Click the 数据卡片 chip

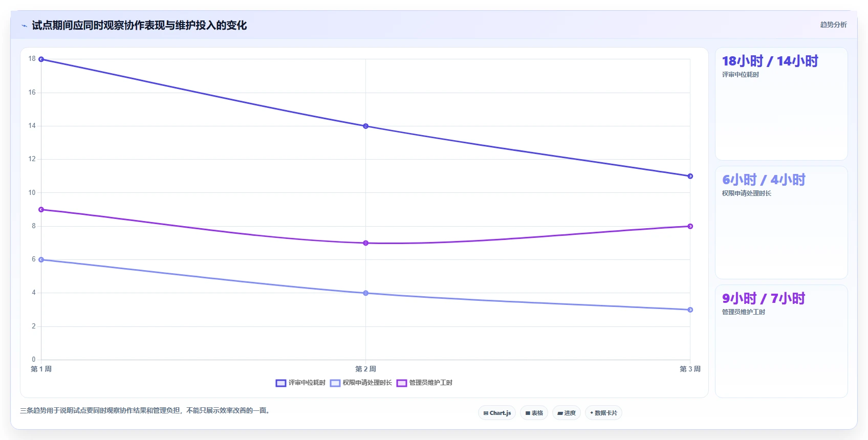click(603, 413)
